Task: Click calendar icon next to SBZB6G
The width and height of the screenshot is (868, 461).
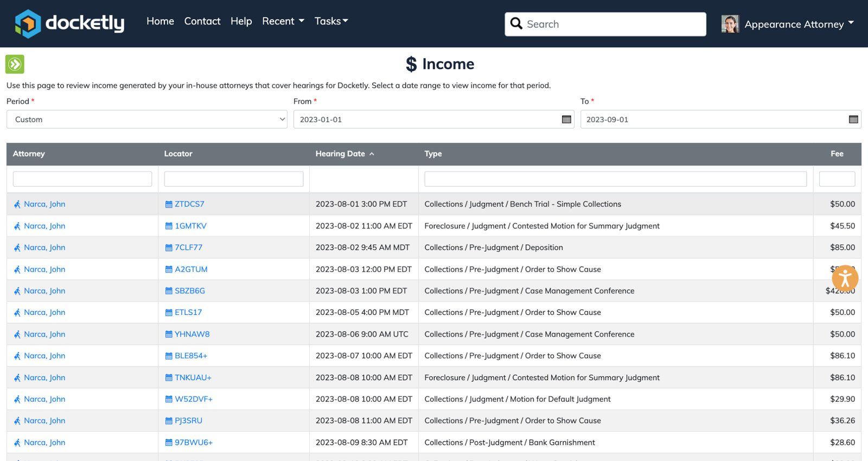Action: (x=169, y=291)
